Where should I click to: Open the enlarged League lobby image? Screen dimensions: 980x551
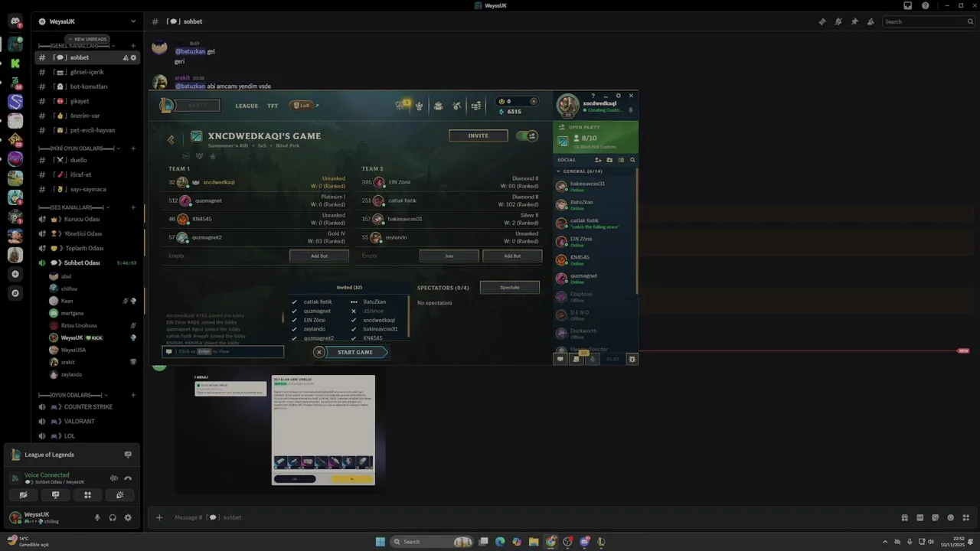tap(394, 228)
